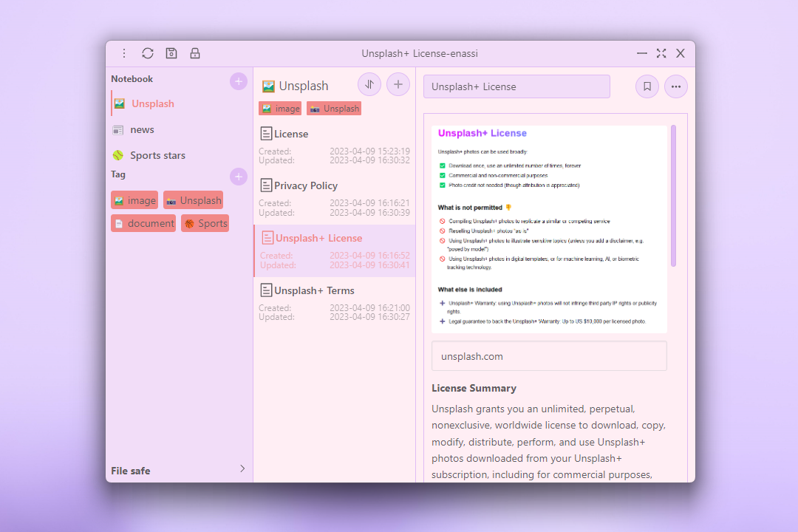
Task: Expand the File safe section
Action: 242,468
